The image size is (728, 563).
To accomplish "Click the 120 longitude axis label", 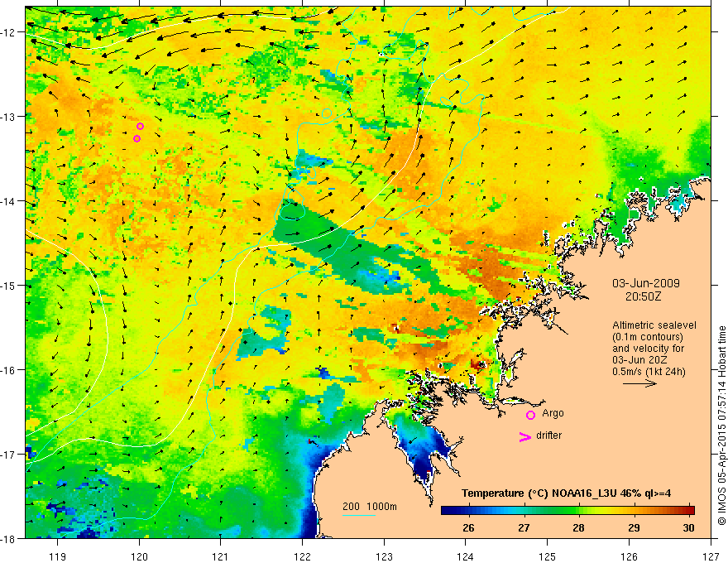I will (x=139, y=556).
